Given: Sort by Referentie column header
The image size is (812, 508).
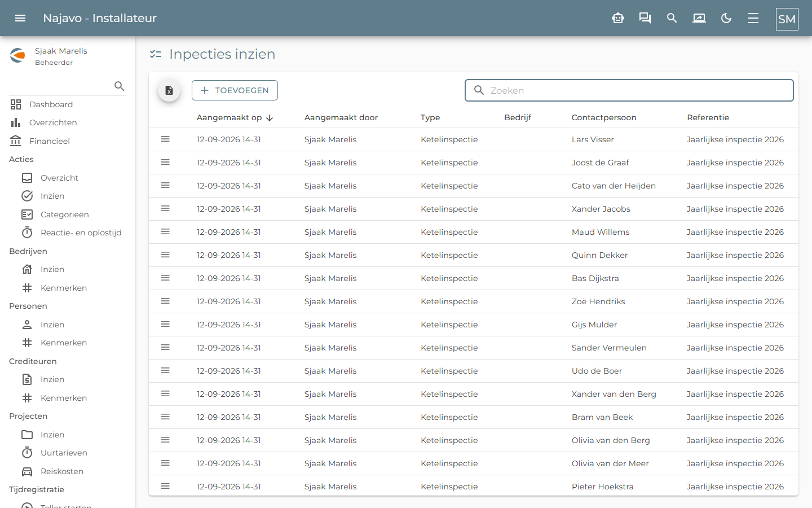Looking at the screenshot, I should tap(708, 117).
